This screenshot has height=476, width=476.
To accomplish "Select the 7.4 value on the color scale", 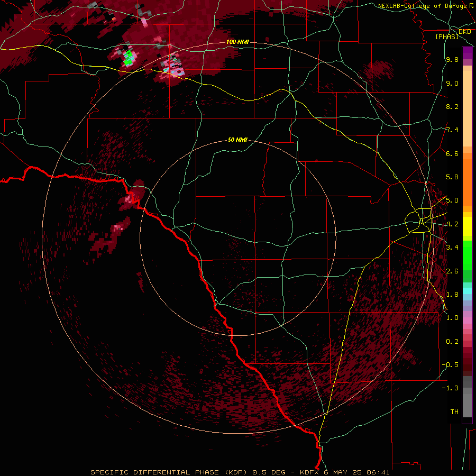I will coord(452,130).
